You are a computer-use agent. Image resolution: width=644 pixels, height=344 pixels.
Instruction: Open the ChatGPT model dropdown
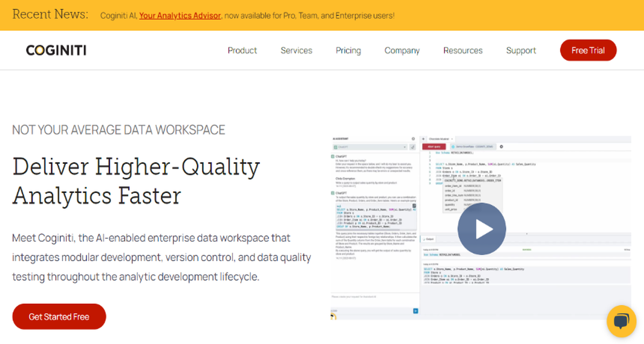(x=405, y=147)
